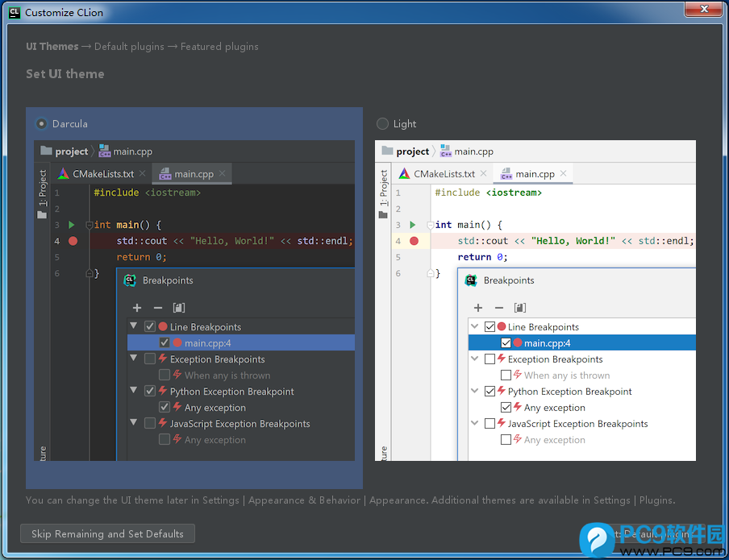Click the remove breakpoint minus icon in Light preview
729x560 pixels.
(499, 308)
